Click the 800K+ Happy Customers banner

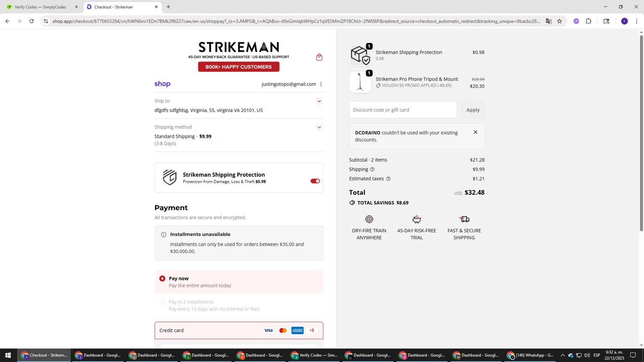239,67
